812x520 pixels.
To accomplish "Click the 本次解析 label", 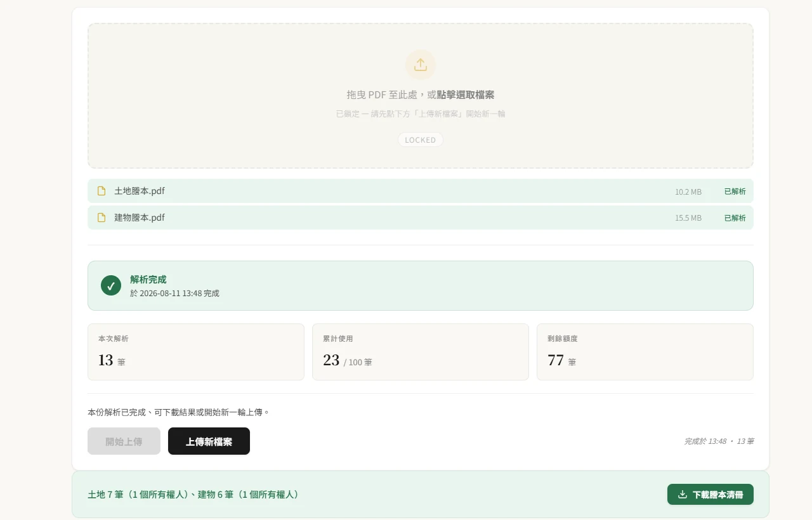I will pos(114,339).
